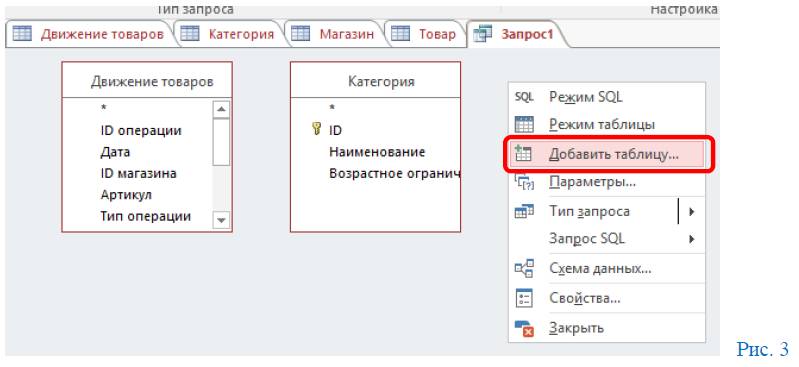The height and width of the screenshot is (367, 799).
Task: Expand the Запрос SQL submenu arrow
Action: coord(691,239)
